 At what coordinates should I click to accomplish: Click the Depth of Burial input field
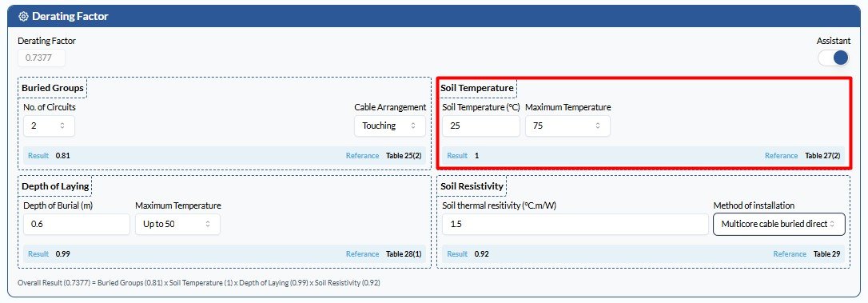pyautogui.click(x=77, y=225)
